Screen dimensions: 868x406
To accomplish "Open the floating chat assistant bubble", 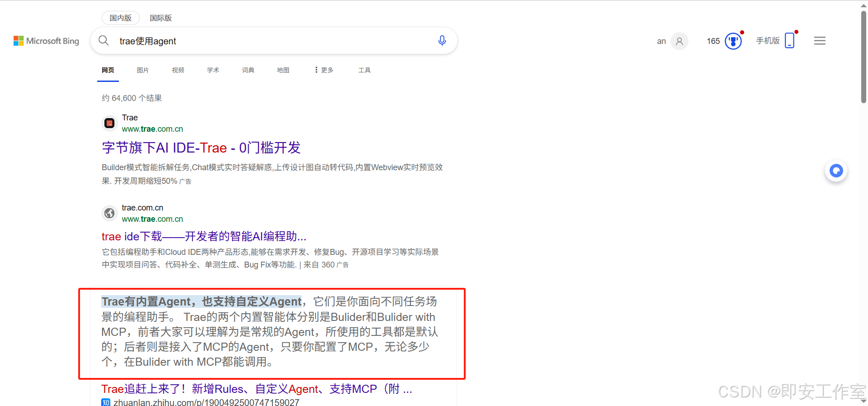I will 836,171.
